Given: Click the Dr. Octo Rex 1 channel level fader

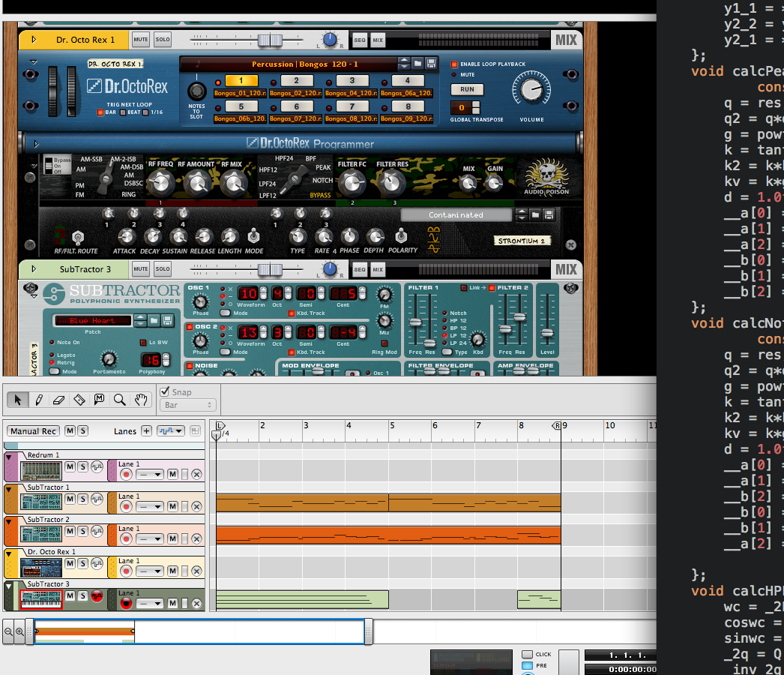Looking at the screenshot, I should coord(270,40).
